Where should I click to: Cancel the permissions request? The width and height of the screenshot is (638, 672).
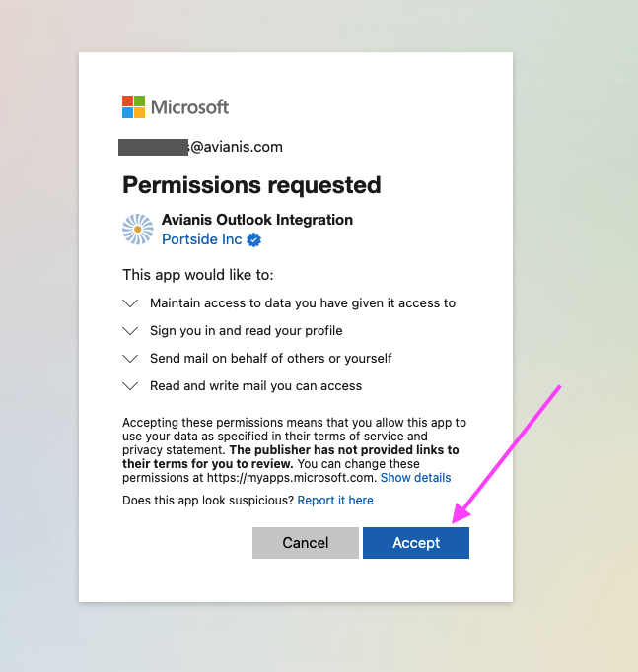tap(306, 543)
